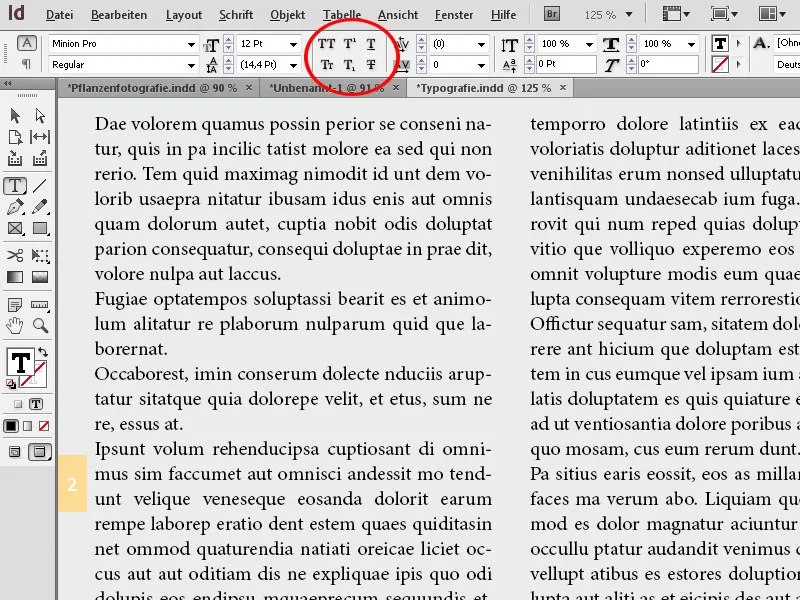Increase leading with the stepper arrow
This screenshot has width=800, height=600.
click(228, 58)
